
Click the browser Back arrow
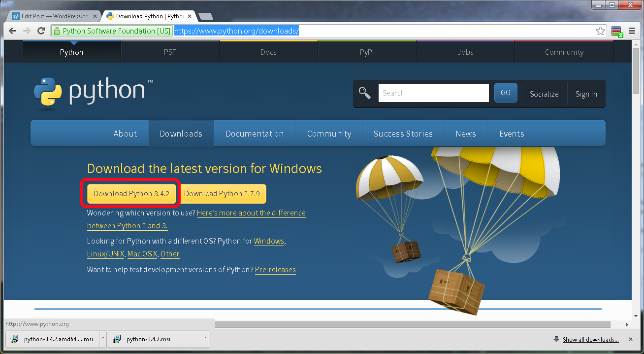(13, 31)
